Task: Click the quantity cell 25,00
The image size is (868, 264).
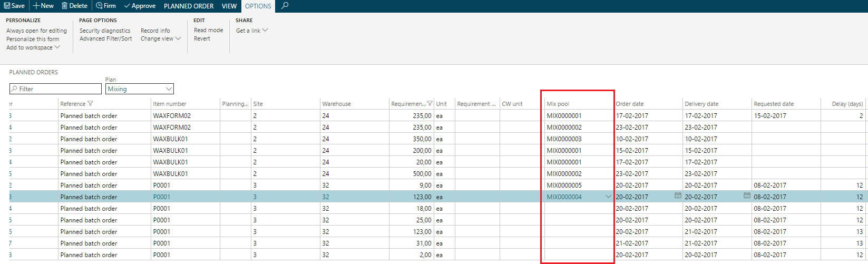Action: (424, 220)
